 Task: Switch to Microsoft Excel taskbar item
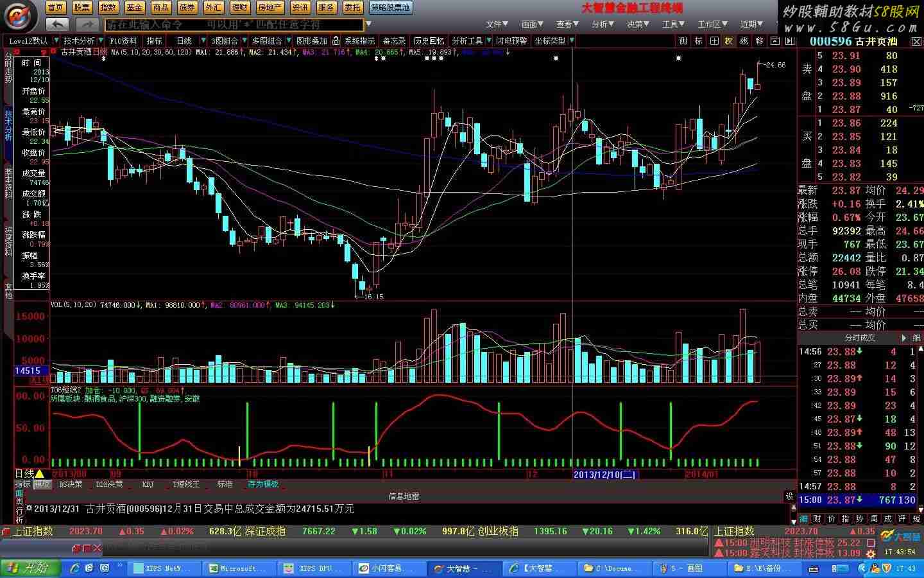coord(239,568)
